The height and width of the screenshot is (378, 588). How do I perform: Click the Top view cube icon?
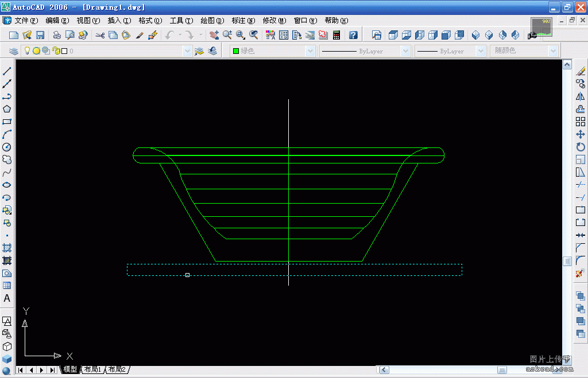click(393, 35)
